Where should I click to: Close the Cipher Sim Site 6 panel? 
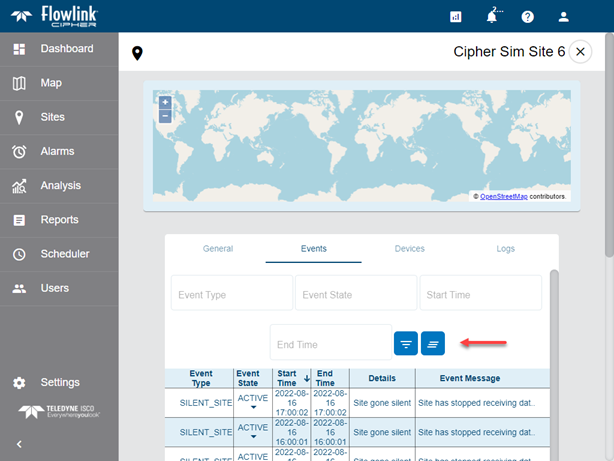[x=581, y=53]
